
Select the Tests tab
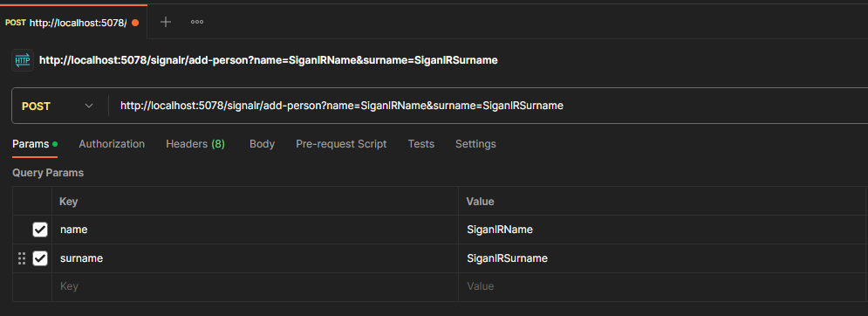[x=421, y=144]
